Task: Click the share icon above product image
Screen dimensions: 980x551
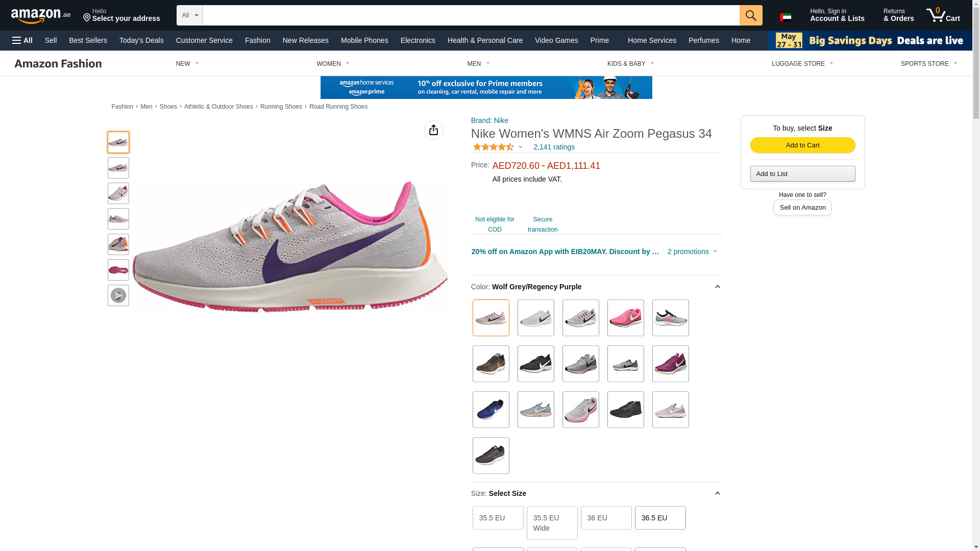Action: pyautogui.click(x=433, y=130)
